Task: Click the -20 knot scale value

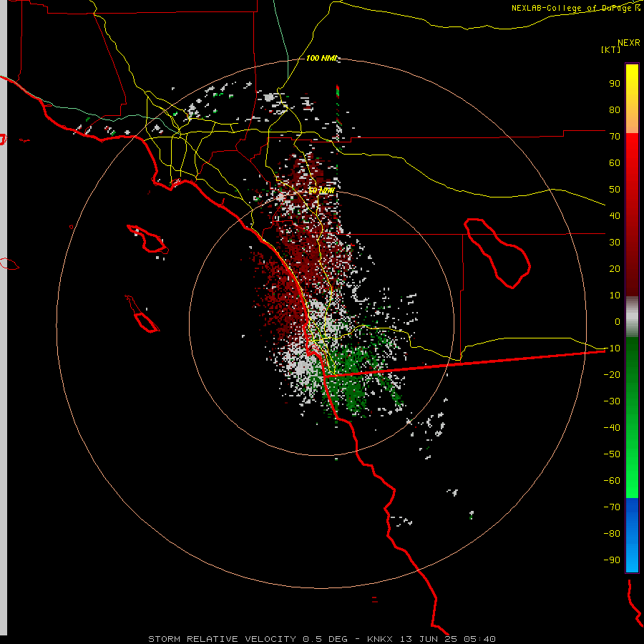Action: [612, 375]
